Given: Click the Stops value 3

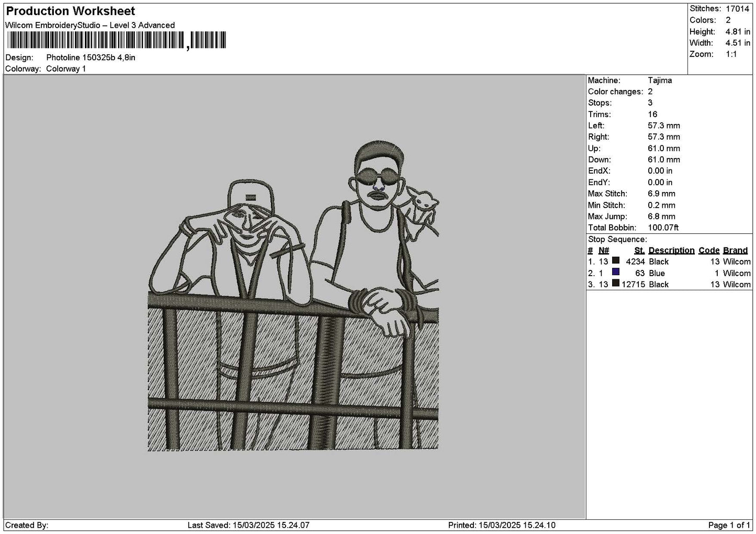Looking at the screenshot, I should (650, 103).
